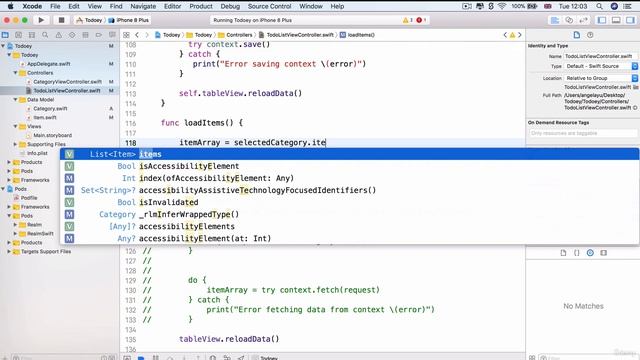Edit the file Name field in inspector
The width and height of the screenshot is (640, 360).
pyautogui.click(x=601, y=56)
